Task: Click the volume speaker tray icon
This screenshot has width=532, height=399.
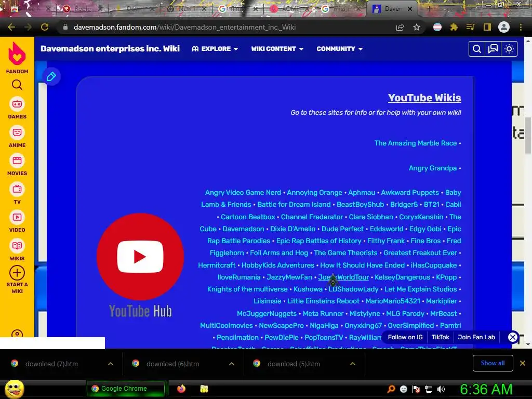Action: tap(441, 389)
